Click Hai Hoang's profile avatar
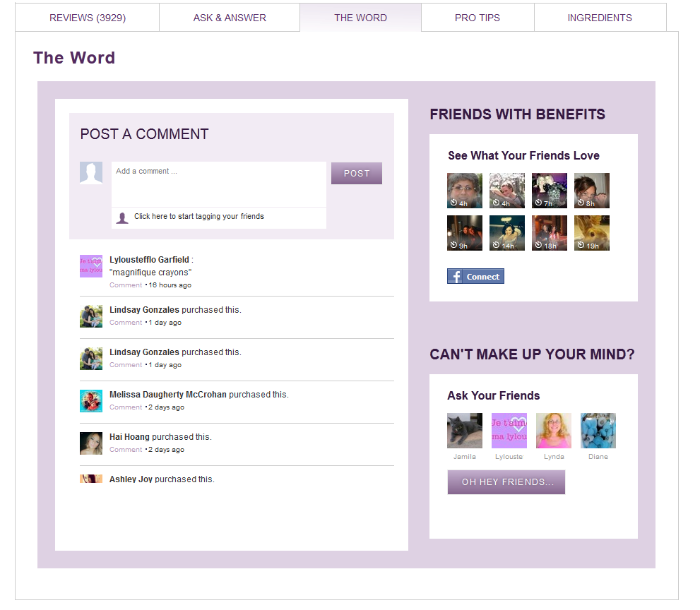Image resolution: width=700 pixels, height=610 pixels. [x=91, y=443]
